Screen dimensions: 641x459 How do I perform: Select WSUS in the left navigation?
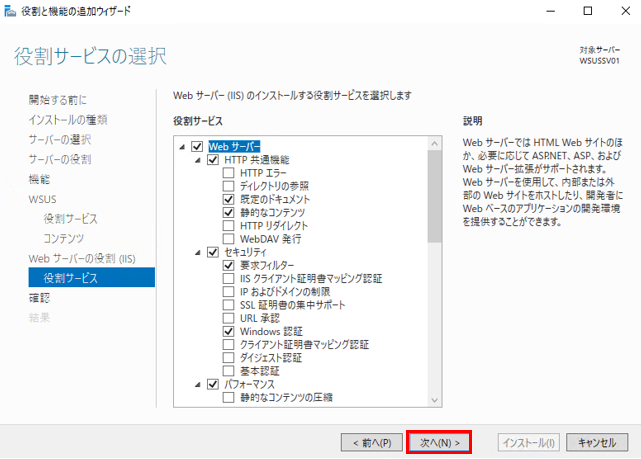42,199
